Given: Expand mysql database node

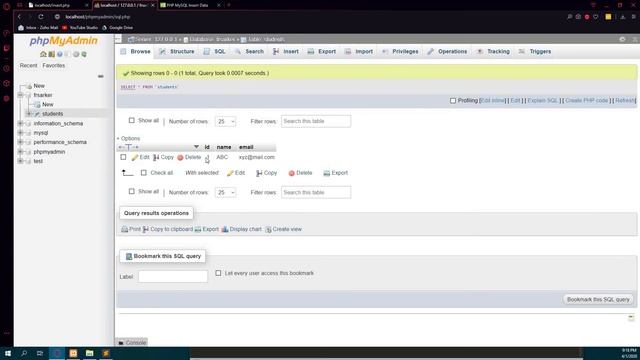Looking at the screenshot, I should (x=20, y=133).
